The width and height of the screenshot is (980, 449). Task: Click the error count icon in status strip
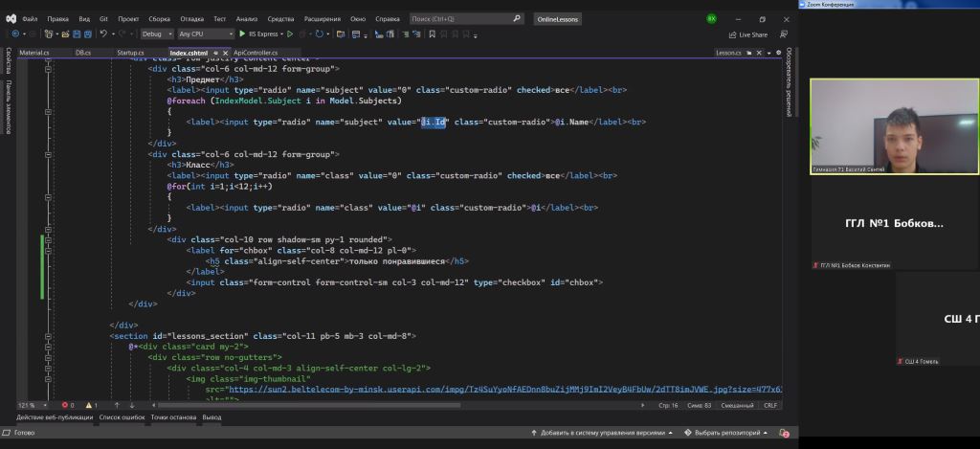(65, 405)
